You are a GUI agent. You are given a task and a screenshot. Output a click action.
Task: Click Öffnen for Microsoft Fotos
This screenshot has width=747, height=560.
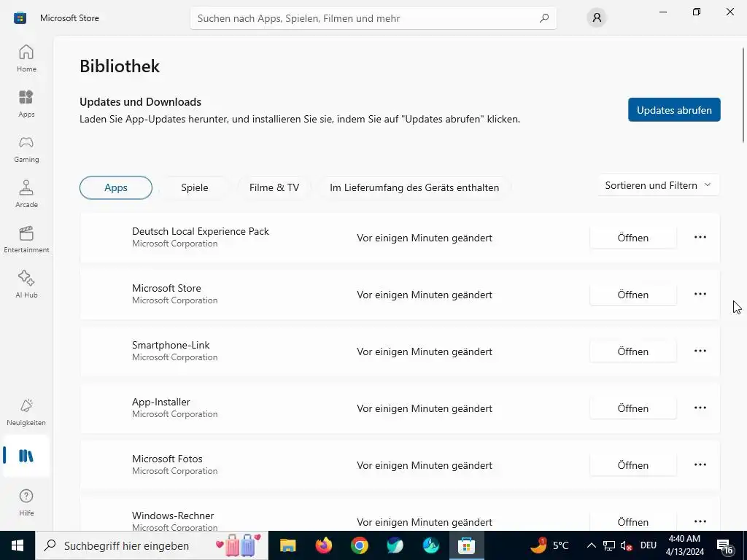633,465
